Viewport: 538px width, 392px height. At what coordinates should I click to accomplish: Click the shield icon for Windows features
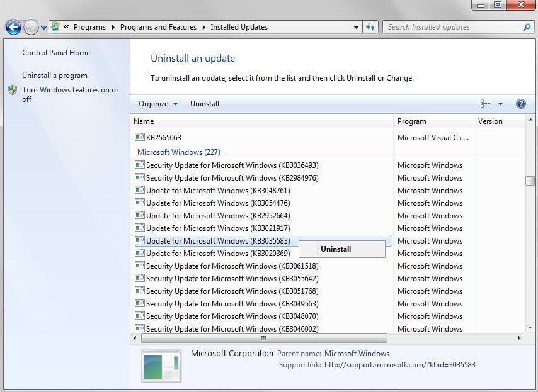coord(13,90)
